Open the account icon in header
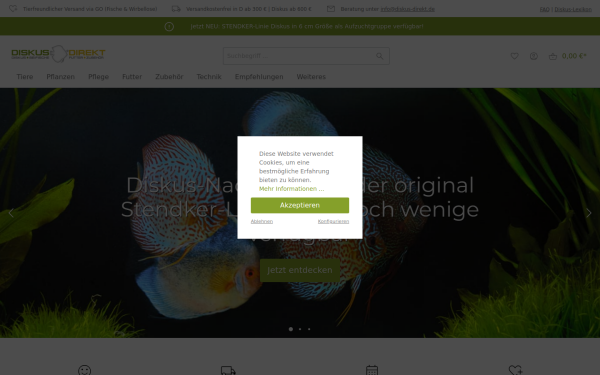Screen dimensions: 600x375 pyautogui.click(x=533, y=56)
